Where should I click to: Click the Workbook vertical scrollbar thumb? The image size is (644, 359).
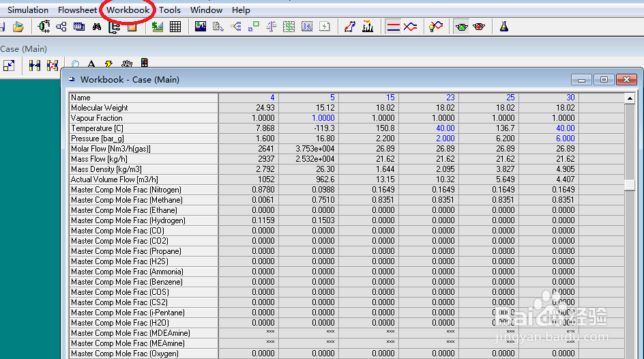pos(630,185)
